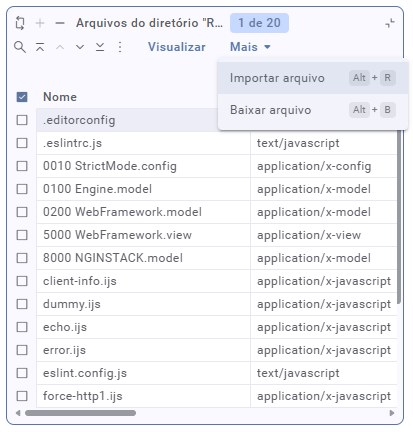Check the 8000 NGINSTACK.model row checkbox
Image resolution: width=413 pixels, height=432 pixels.
22,258
